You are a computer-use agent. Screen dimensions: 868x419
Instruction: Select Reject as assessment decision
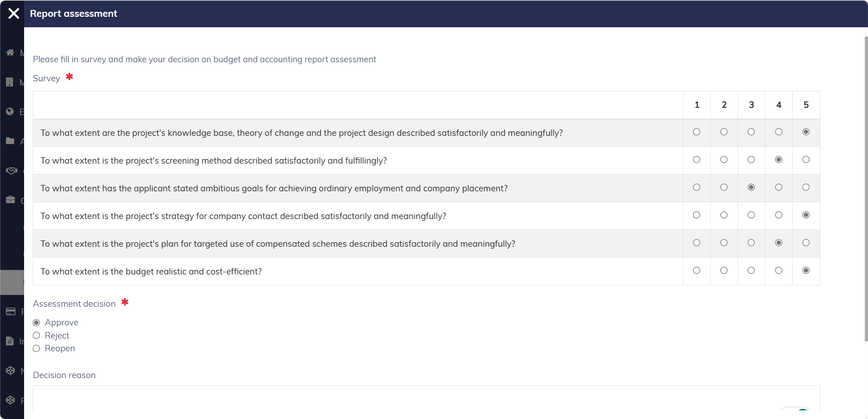pyautogui.click(x=36, y=336)
